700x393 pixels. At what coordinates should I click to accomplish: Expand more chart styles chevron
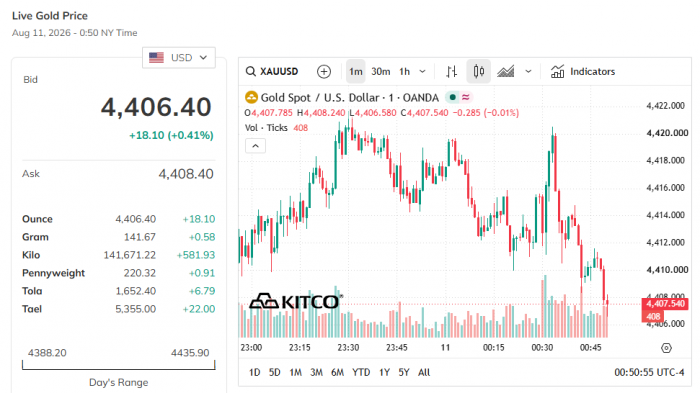[528, 71]
